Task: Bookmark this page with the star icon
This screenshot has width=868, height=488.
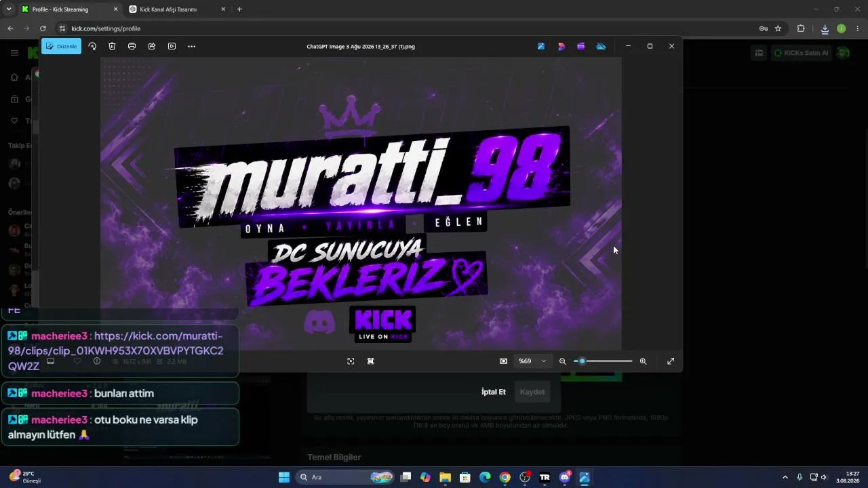Action: coord(778,28)
